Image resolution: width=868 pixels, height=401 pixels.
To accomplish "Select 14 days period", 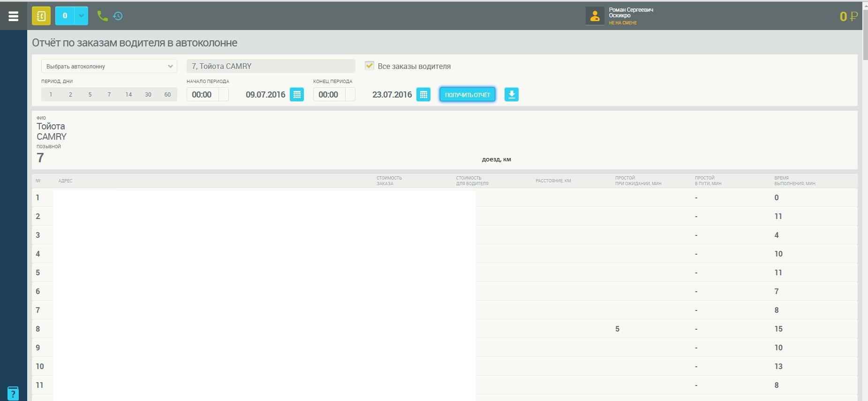I will [128, 95].
